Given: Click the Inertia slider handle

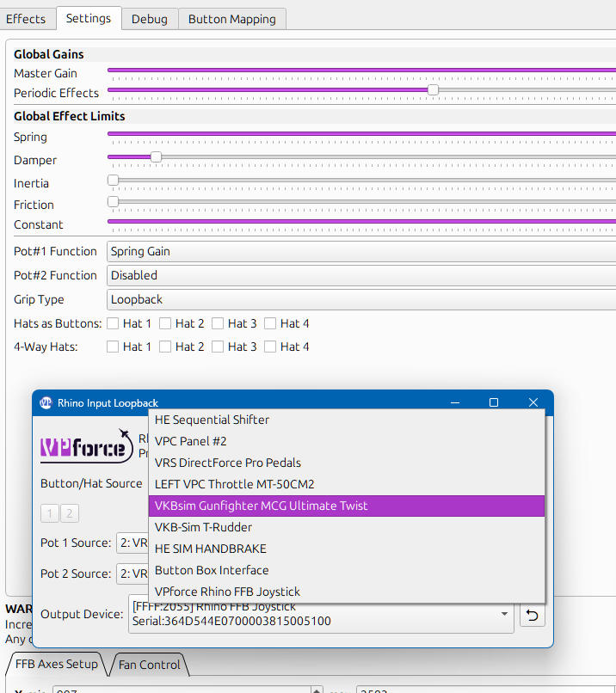Looking at the screenshot, I should pos(114,180).
